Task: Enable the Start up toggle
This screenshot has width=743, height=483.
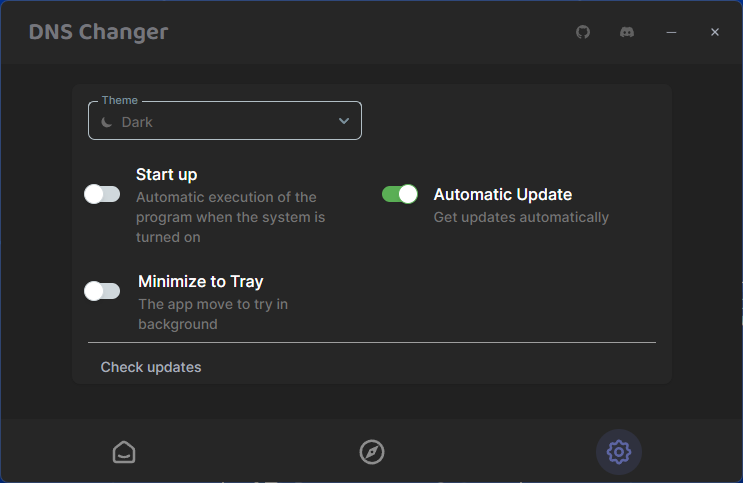Action: point(102,194)
